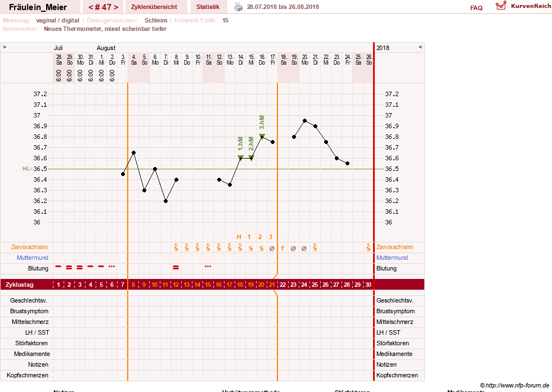Click the 2018 year label

pyautogui.click(x=383, y=48)
